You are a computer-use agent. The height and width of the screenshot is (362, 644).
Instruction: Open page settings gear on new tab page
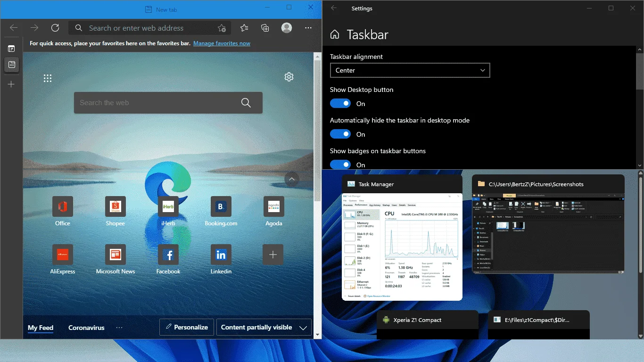pos(289,77)
